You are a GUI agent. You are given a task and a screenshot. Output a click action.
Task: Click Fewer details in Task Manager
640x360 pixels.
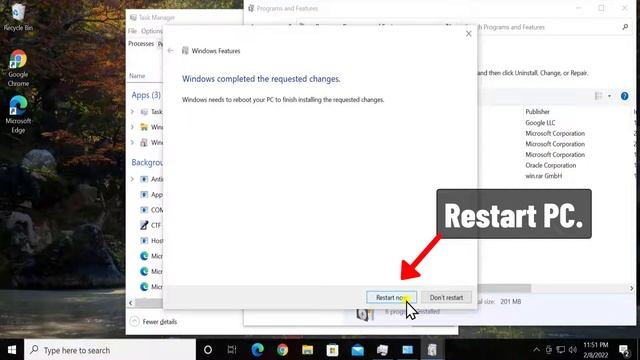160,322
